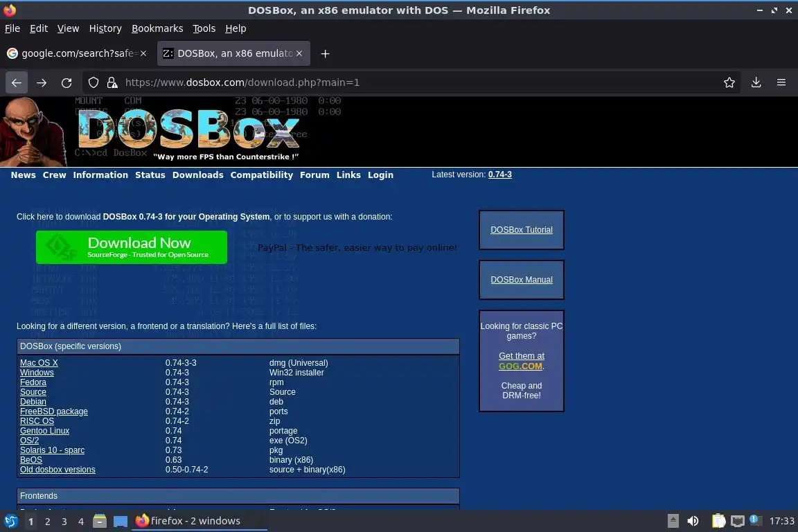Go back with the back arrow
The image size is (798, 532).
coord(17,82)
